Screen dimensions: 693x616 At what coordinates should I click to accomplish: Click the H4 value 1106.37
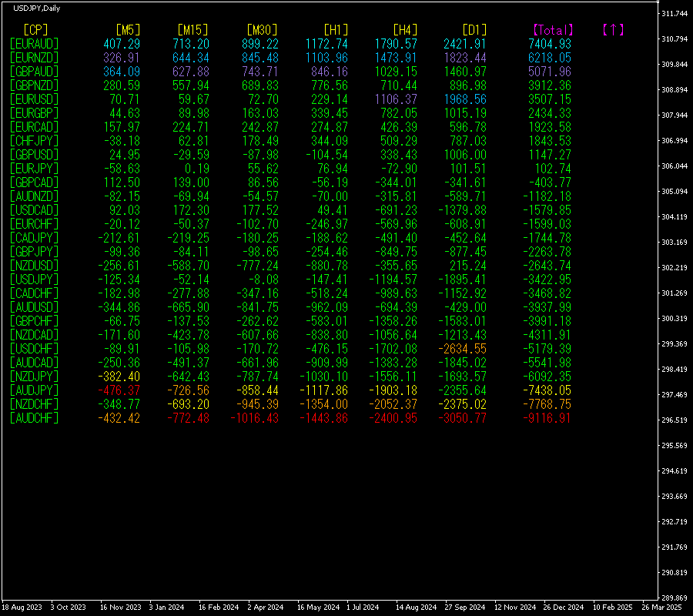point(396,99)
